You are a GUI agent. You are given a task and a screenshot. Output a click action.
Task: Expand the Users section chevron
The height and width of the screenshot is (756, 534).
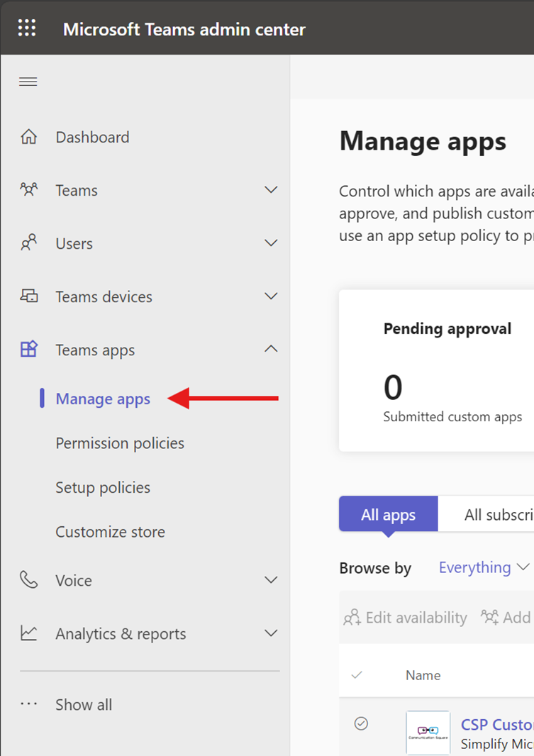(x=271, y=243)
